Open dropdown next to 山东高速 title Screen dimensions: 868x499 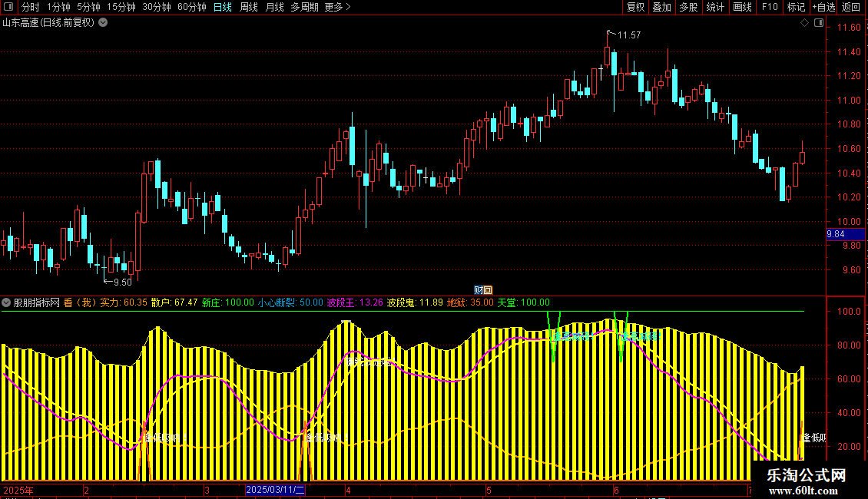[103, 23]
